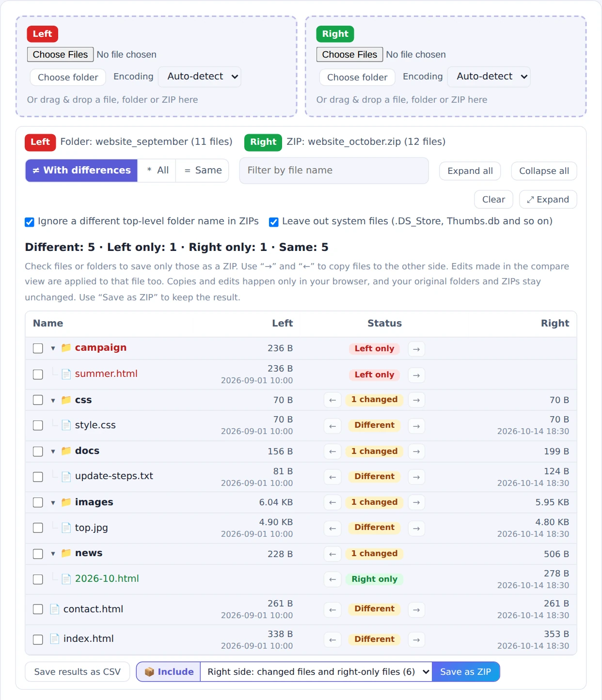Collapse the docs folder triangle
This screenshot has width=602, height=700.
(53, 451)
